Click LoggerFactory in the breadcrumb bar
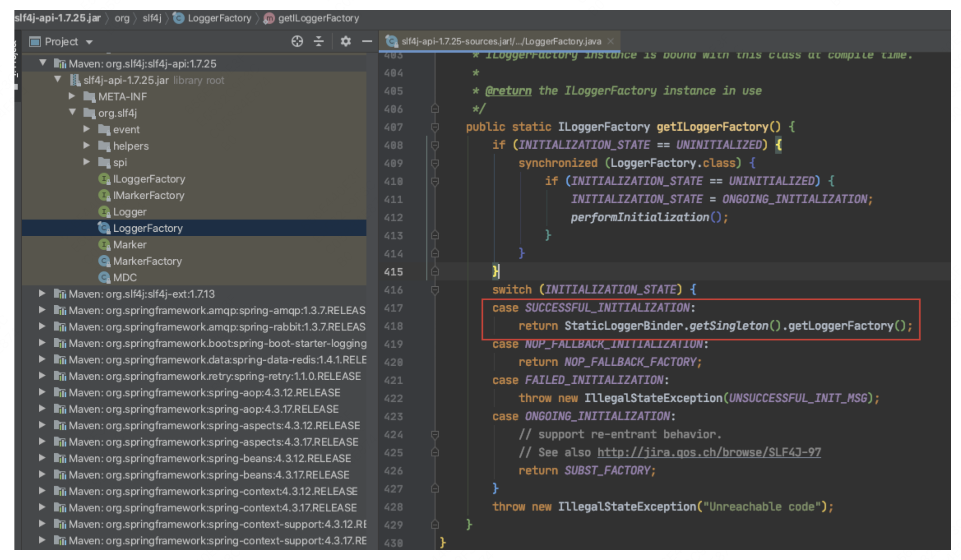 click(x=219, y=18)
